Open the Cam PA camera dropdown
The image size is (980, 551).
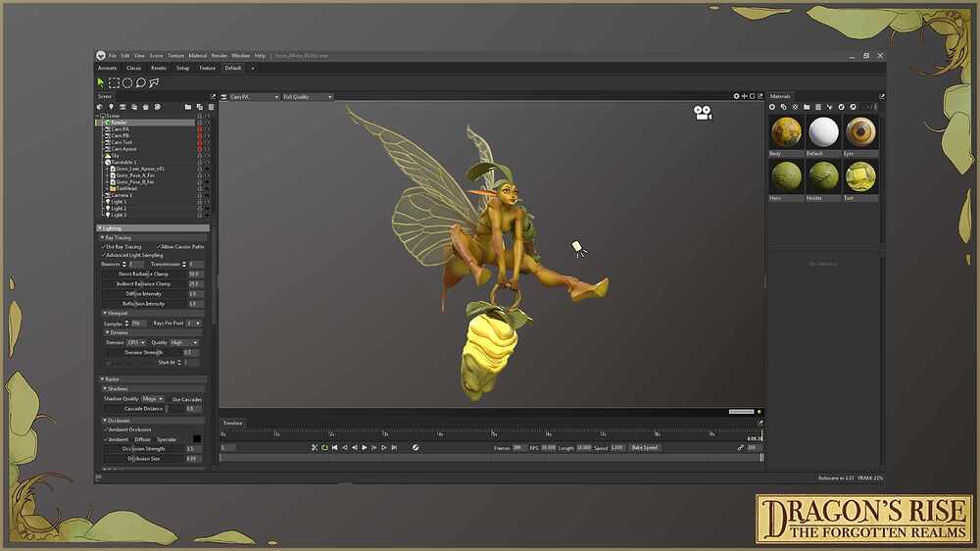[x=255, y=97]
